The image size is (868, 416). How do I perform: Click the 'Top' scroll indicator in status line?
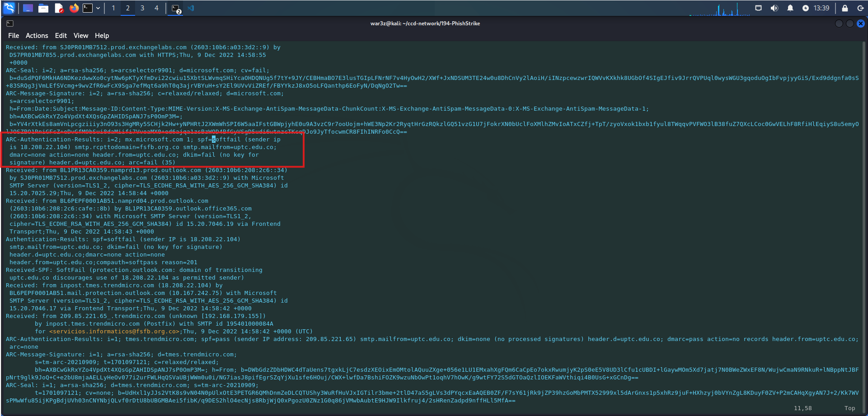pyautogui.click(x=850, y=408)
